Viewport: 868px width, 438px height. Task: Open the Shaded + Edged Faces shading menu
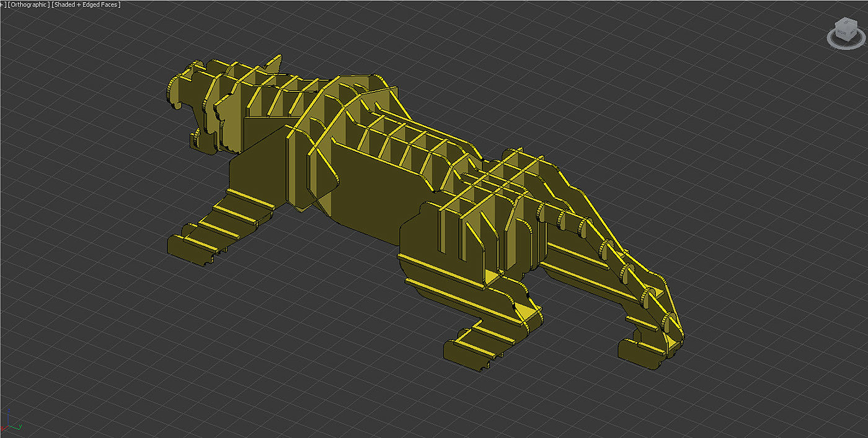point(86,4)
